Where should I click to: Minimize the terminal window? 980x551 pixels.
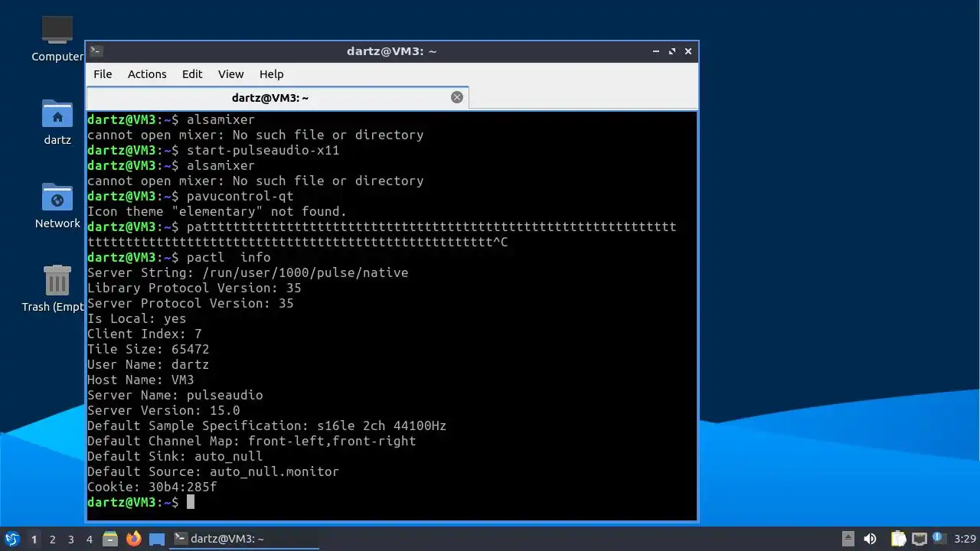(656, 51)
